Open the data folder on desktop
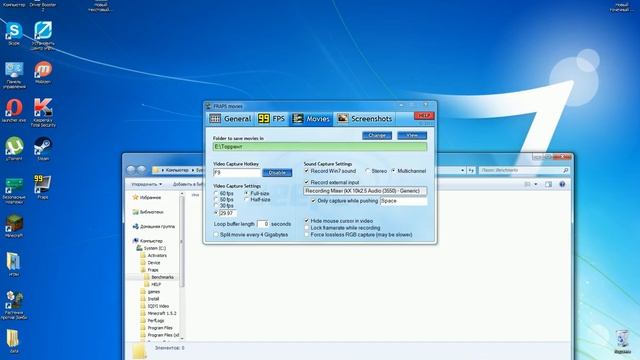This screenshot has width=640, height=360. (x=14, y=341)
